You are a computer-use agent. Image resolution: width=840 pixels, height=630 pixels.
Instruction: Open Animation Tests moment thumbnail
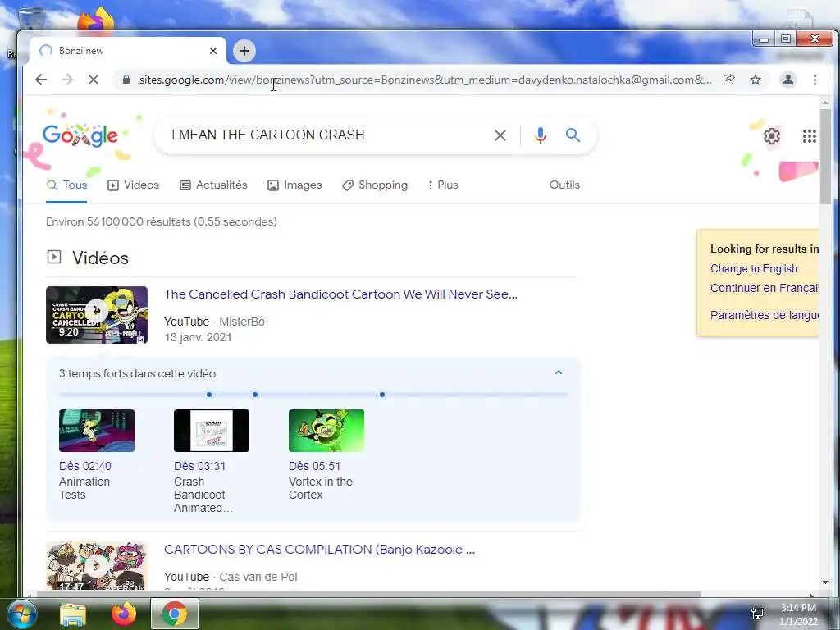pyautogui.click(x=97, y=431)
